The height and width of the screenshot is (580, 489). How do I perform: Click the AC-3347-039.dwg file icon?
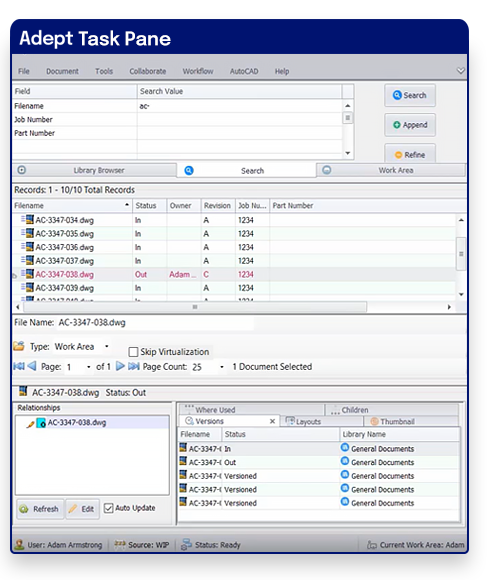tap(30, 287)
